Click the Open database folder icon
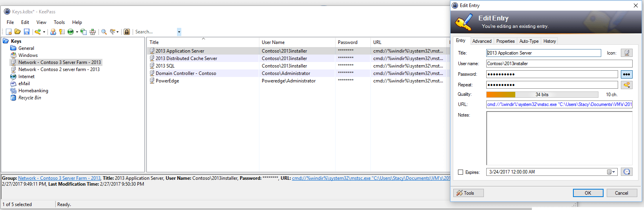Image resolution: width=644 pixels, height=210 pixels. click(18, 32)
